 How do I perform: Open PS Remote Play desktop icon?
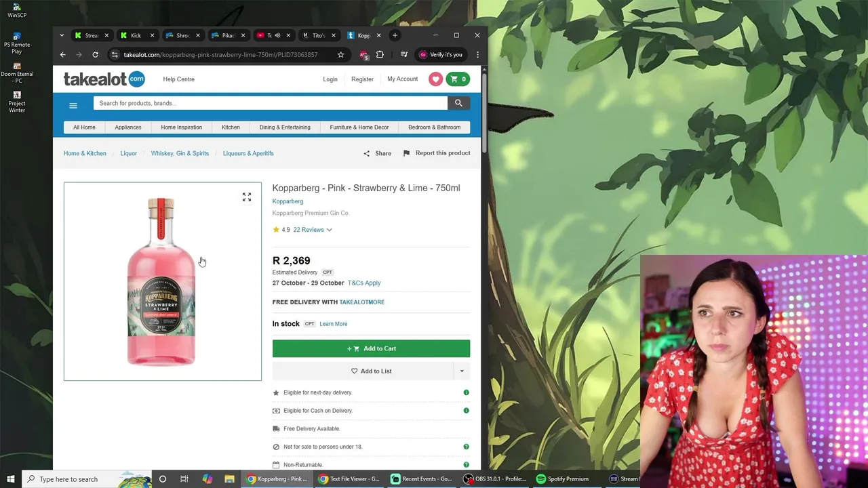(x=17, y=43)
